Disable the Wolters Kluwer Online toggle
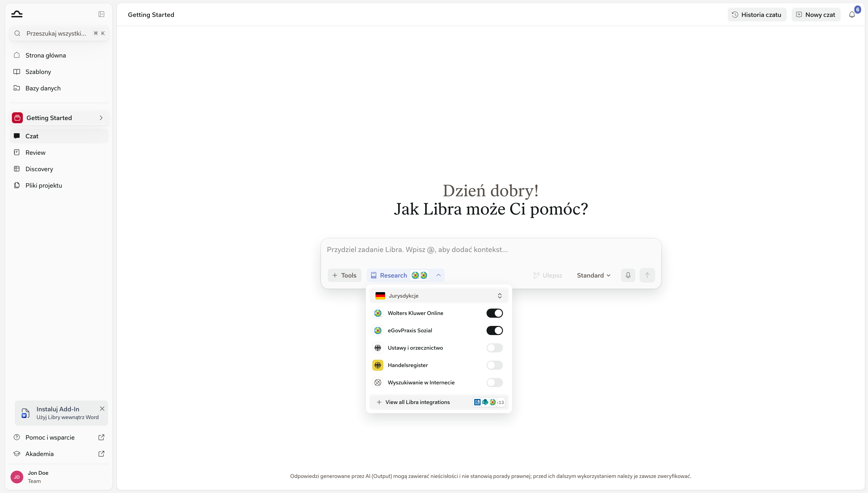Viewport: 868px width, 493px height. [495, 313]
